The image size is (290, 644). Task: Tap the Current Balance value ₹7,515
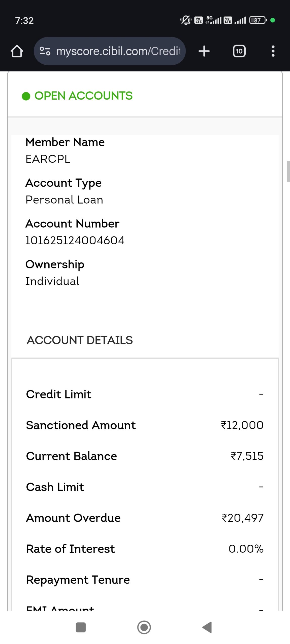click(247, 456)
